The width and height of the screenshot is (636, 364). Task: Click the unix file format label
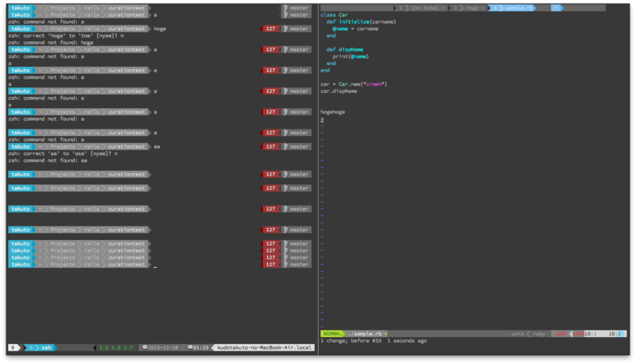tap(518, 334)
